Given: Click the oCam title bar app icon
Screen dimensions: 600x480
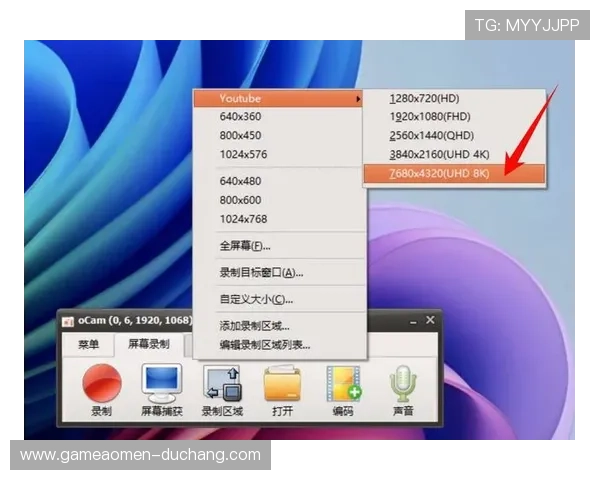Looking at the screenshot, I should [68, 320].
